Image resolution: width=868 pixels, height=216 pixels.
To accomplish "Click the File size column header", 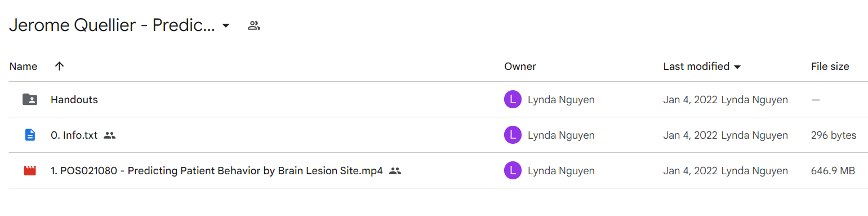I will [830, 67].
